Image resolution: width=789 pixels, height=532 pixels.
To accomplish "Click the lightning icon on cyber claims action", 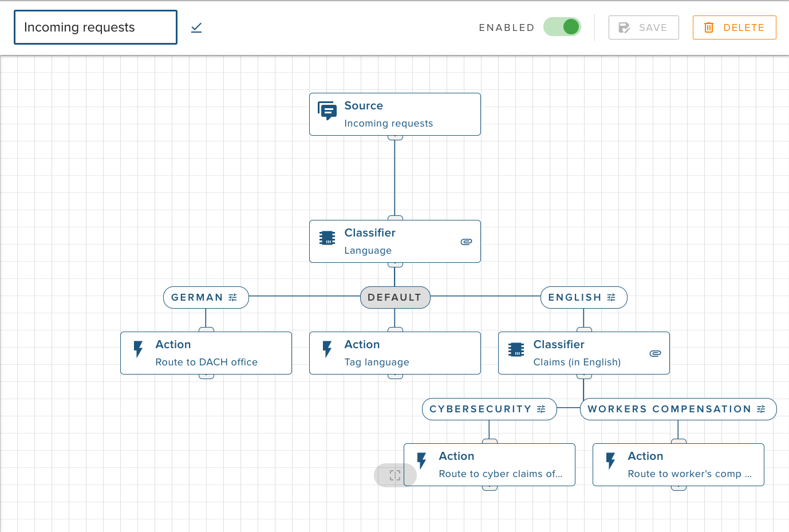I will click(x=421, y=460).
